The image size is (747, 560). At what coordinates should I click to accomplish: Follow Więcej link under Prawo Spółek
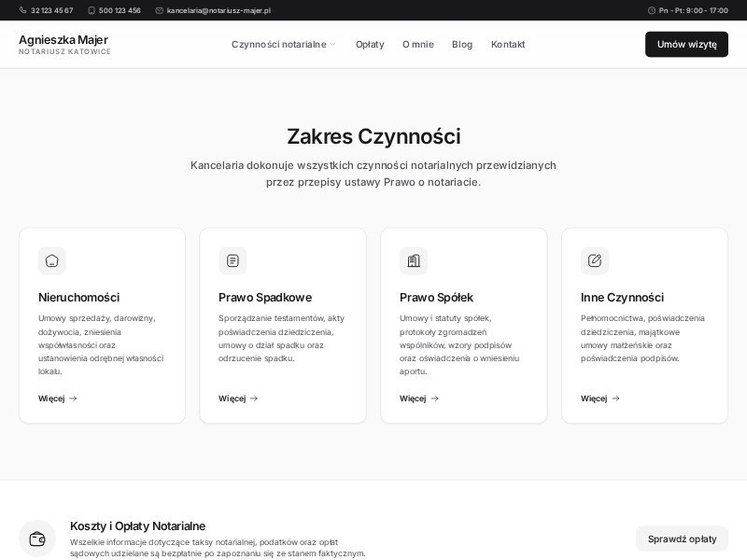tap(418, 399)
